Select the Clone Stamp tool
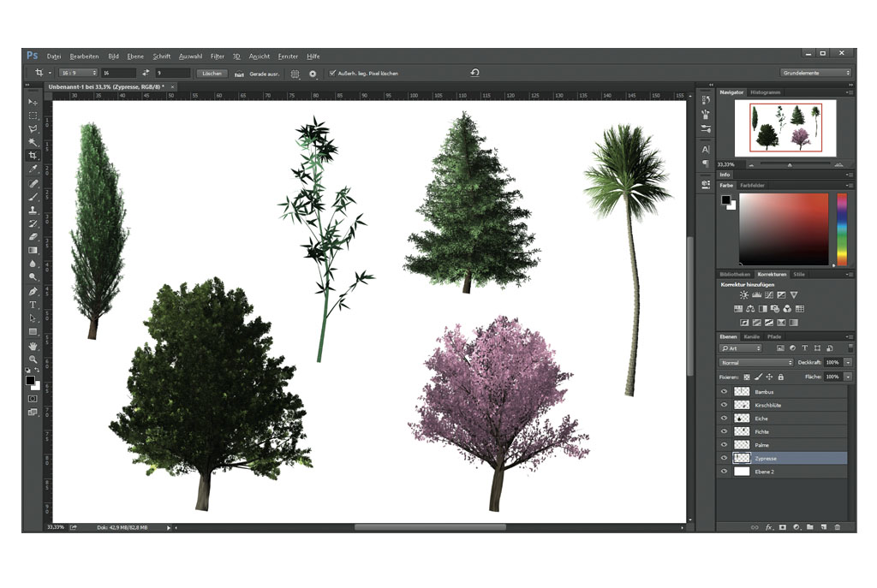 [x=33, y=210]
